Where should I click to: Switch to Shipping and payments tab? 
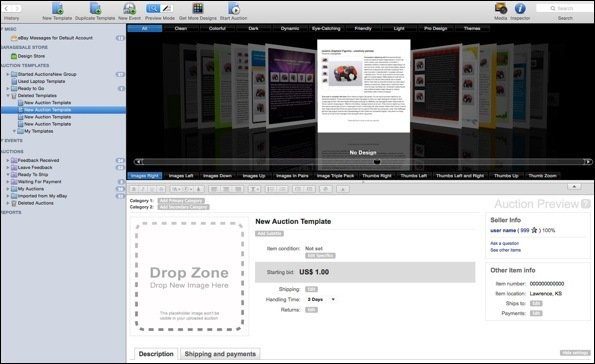[220, 354]
